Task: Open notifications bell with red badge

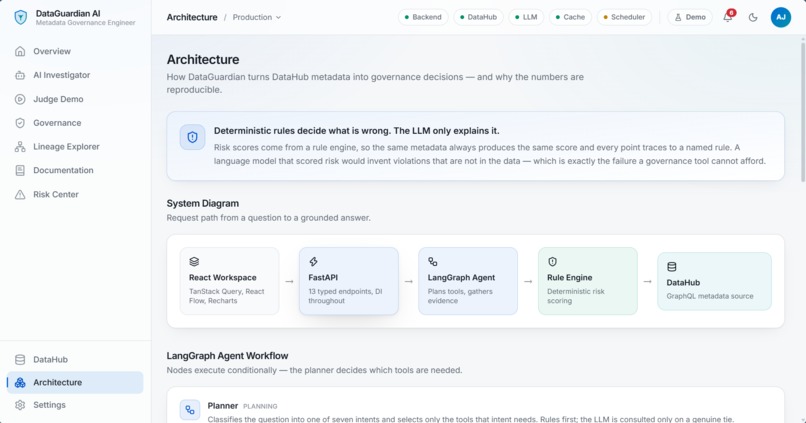Action: (728, 16)
